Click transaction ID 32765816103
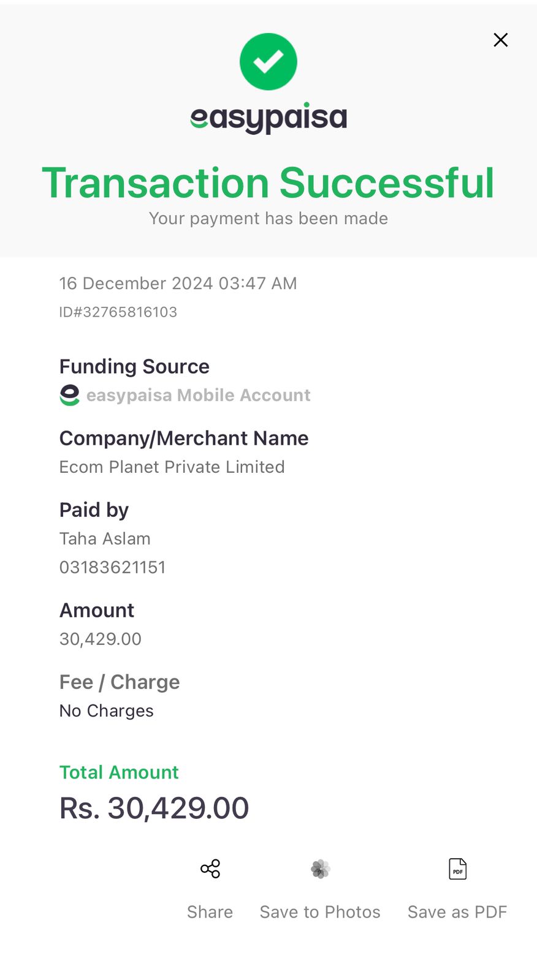This screenshot has width=537, height=980. pyautogui.click(x=118, y=312)
